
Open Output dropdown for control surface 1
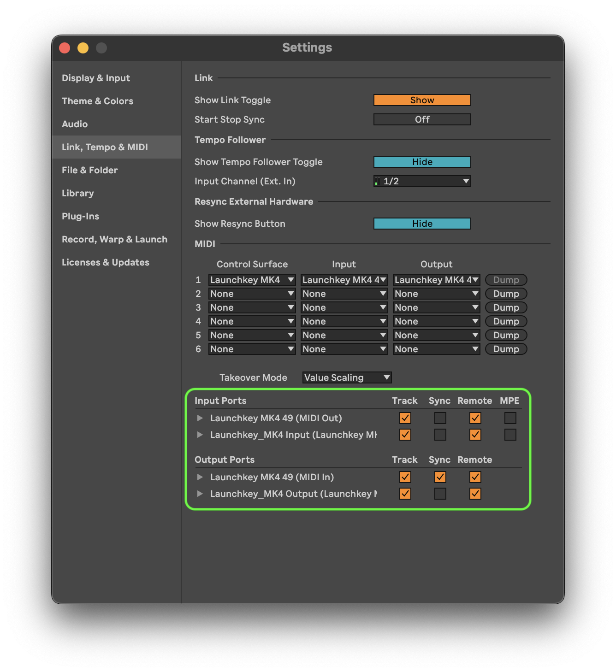click(436, 280)
